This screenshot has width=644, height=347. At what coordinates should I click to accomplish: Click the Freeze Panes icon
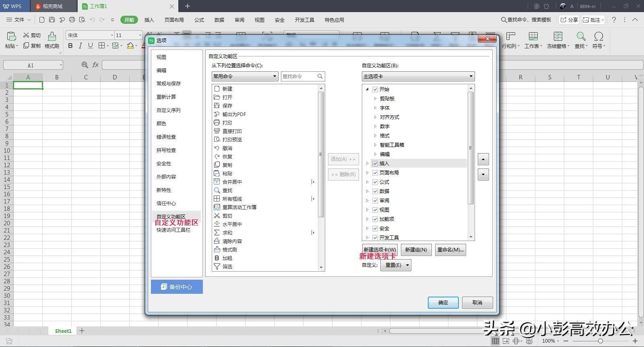point(558,36)
